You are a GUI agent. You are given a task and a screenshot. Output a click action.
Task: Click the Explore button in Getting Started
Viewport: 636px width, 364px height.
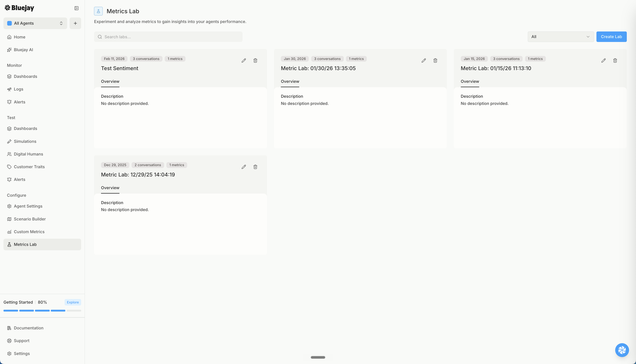click(x=73, y=302)
